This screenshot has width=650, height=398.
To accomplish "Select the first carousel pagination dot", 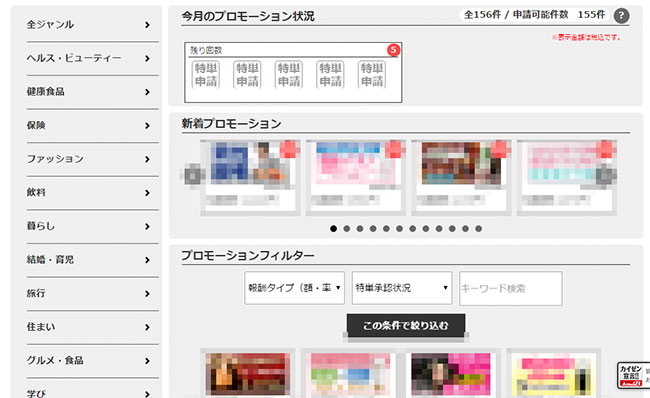I will [333, 228].
